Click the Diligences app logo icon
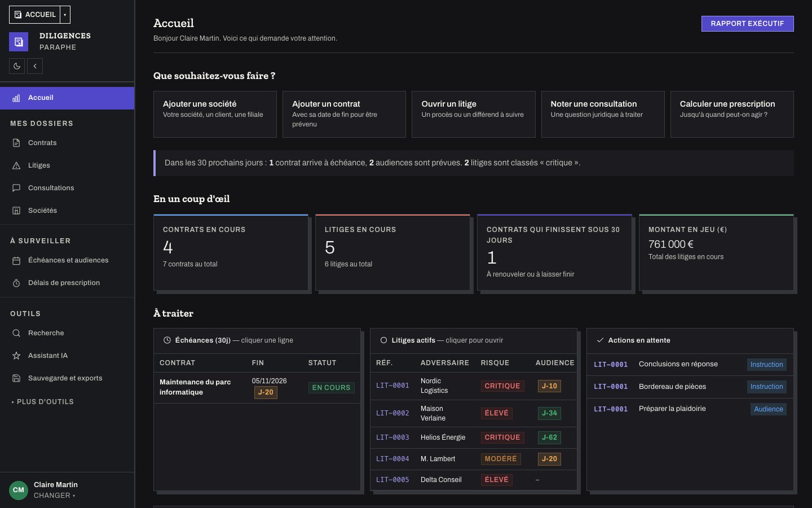The width and height of the screenshot is (812, 508). point(19,42)
